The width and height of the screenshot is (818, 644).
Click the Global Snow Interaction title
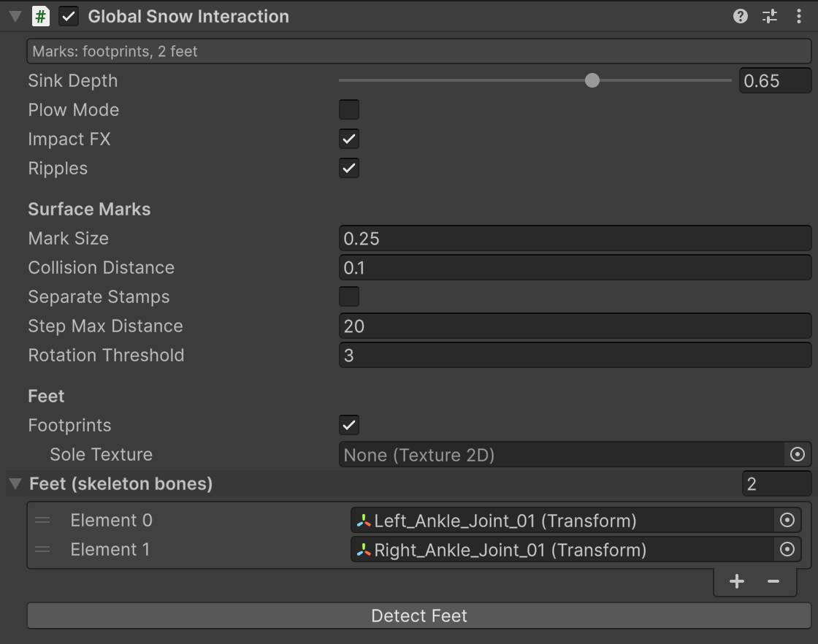pyautogui.click(x=188, y=16)
